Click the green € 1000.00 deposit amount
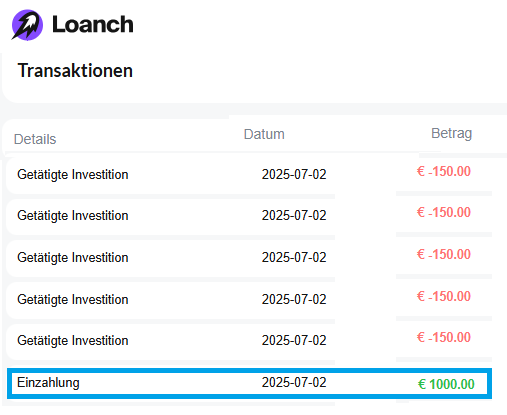Screen dimensions: 507x415 click(446, 384)
